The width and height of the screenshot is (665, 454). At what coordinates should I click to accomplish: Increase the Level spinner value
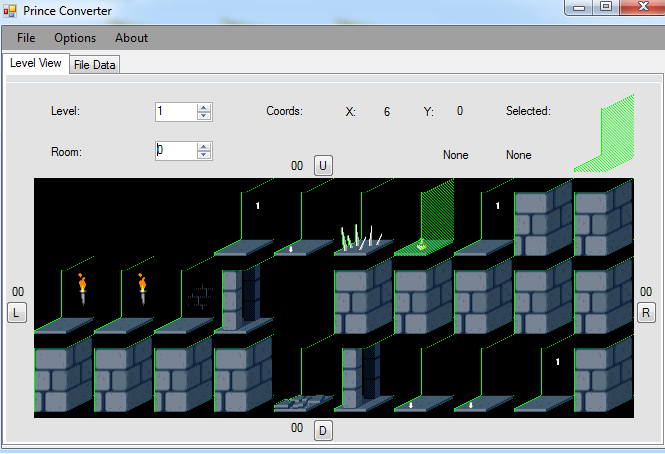coord(204,108)
